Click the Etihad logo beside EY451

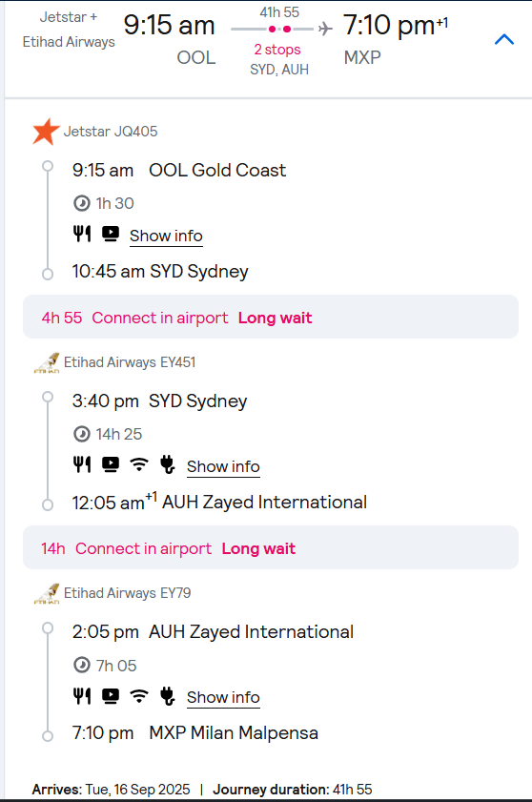47,362
